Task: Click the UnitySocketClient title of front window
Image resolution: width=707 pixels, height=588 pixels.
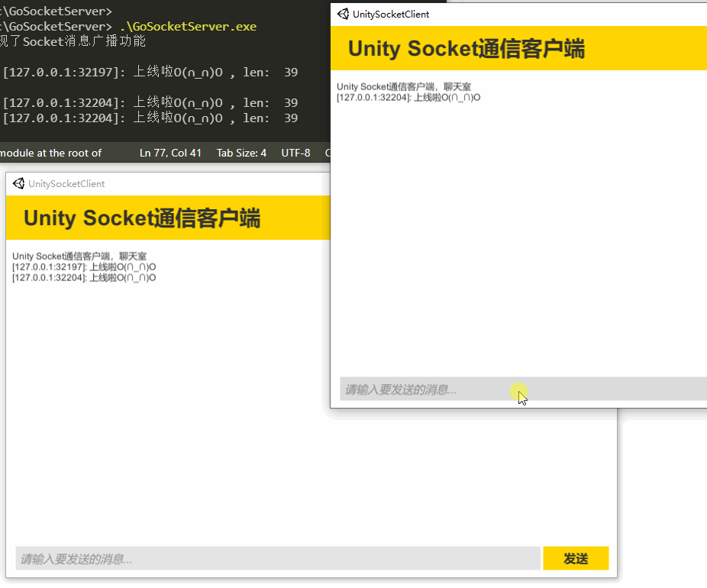Action: point(391,14)
